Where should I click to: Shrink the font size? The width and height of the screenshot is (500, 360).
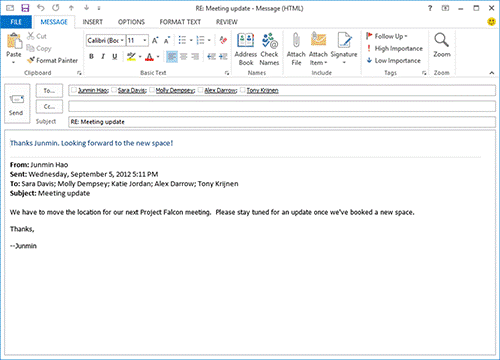pos(167,41)
